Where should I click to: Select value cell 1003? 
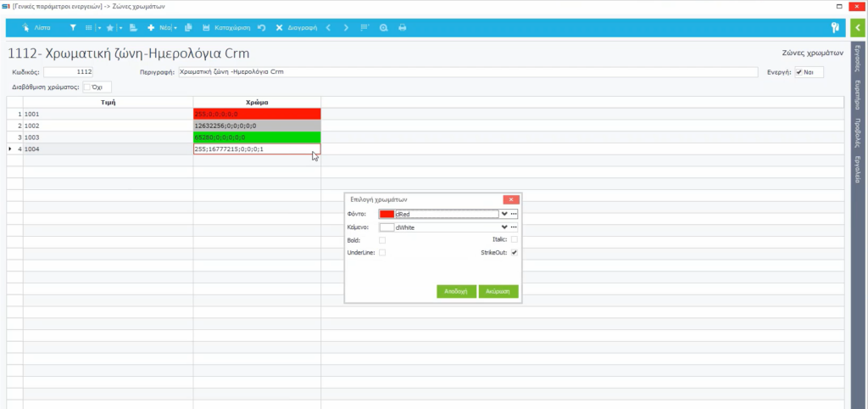108,137
